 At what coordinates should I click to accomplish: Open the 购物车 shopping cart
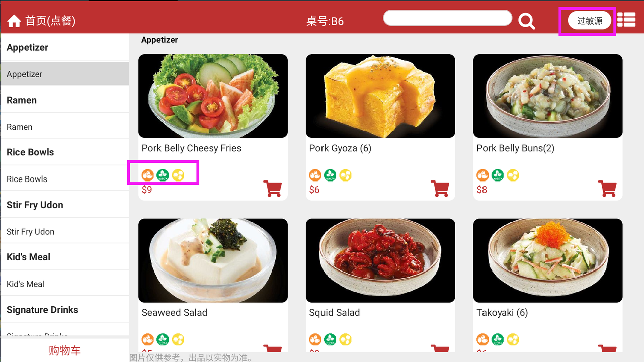coord(65,350)
